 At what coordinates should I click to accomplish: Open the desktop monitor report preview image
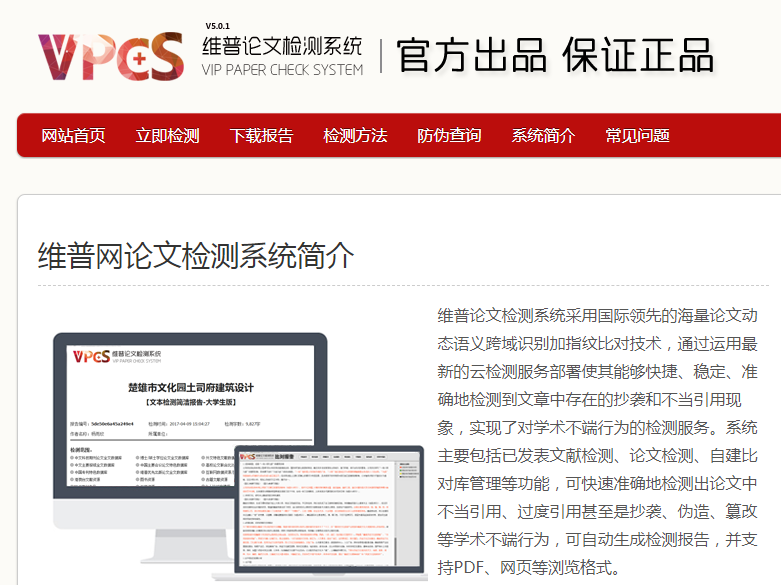tap(190, 448)
